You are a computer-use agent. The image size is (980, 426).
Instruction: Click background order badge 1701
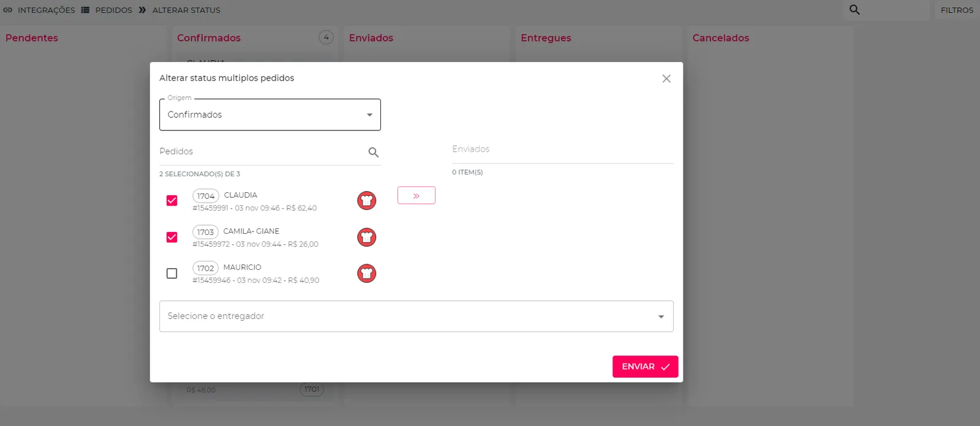point(312,389)
